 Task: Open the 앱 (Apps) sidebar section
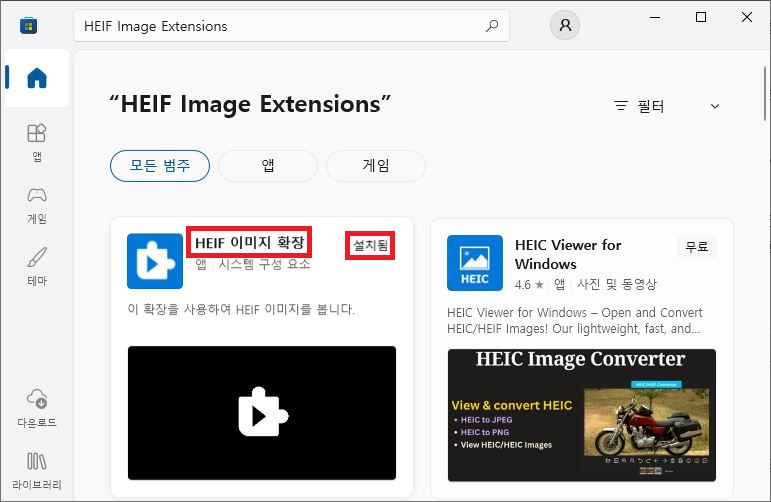pos(37,143)
